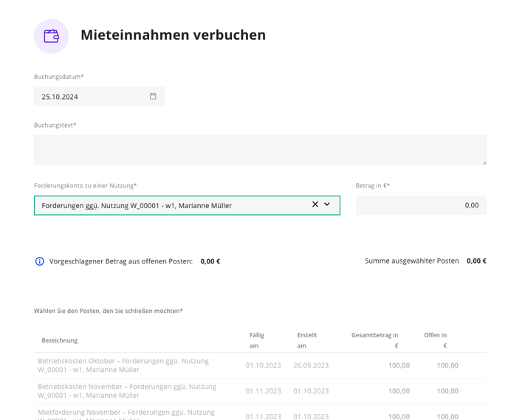
Task: Click the Erstellt am column header
Action: point(307,340)
